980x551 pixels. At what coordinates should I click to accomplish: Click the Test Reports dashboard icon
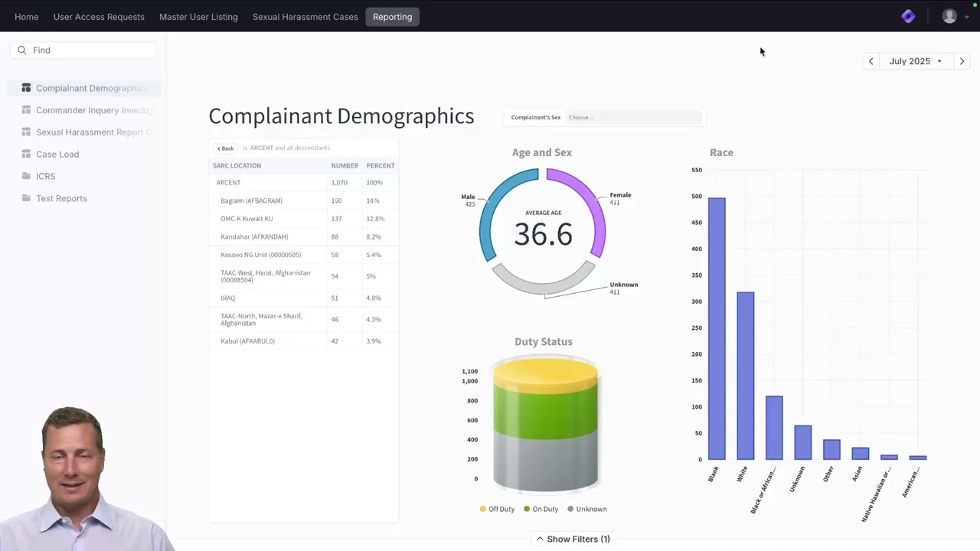[x=26, y=198]
